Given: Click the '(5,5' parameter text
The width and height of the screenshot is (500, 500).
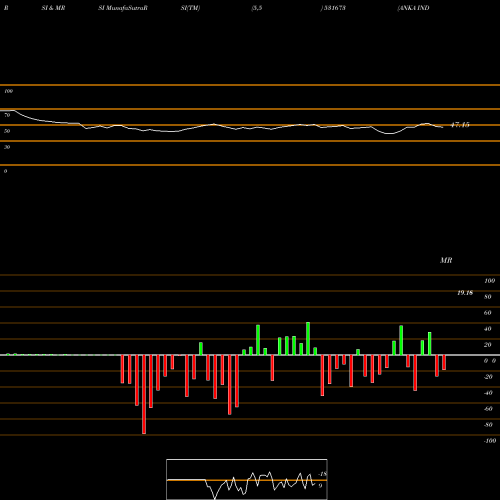Looking at the screenshot, I should tap(257, 8).
